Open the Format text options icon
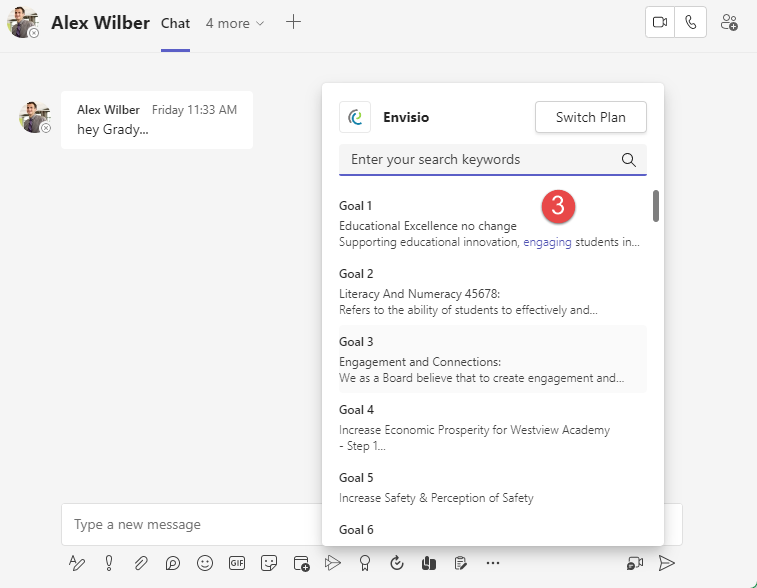 (77, 563)
